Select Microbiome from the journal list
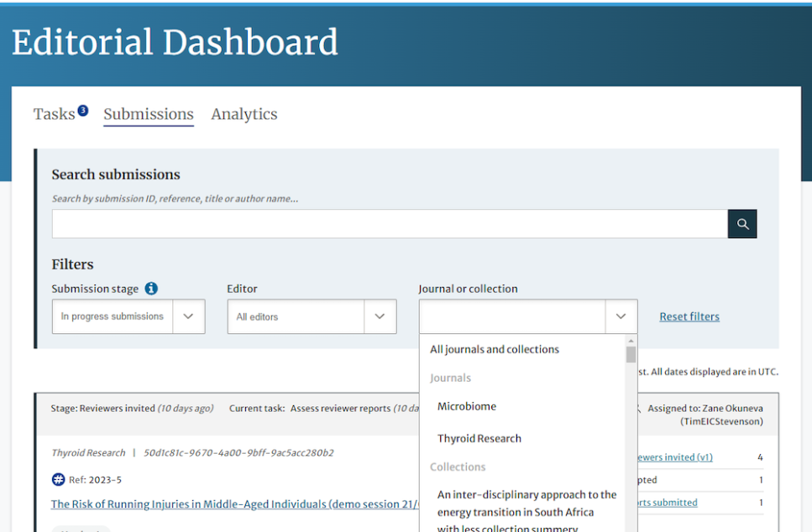The height and width of the screenshot is (532, 812). pyautogui.click(x=467, y=406)
